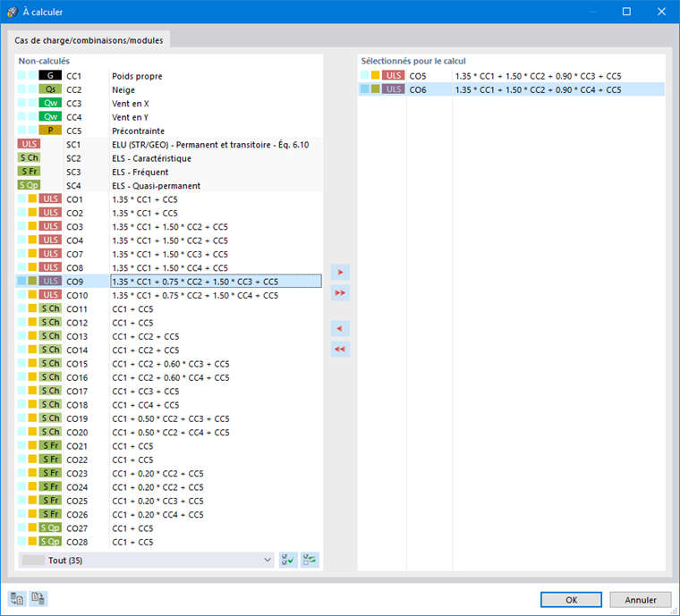The height and width of the screenshot is (616, 680).
Task: Click the yellow color square of CO10
Action: 32,294
